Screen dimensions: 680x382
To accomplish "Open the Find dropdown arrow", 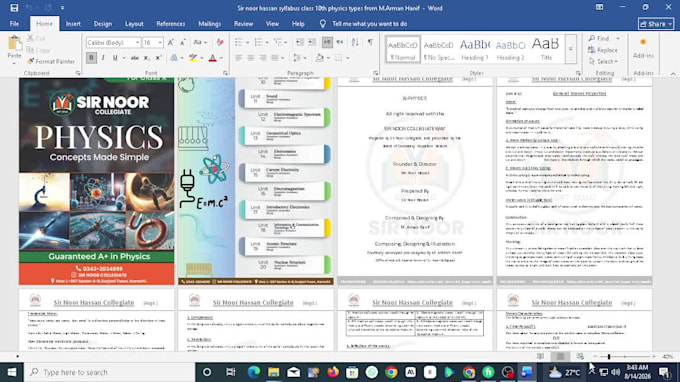I will (x=618, y=39).
